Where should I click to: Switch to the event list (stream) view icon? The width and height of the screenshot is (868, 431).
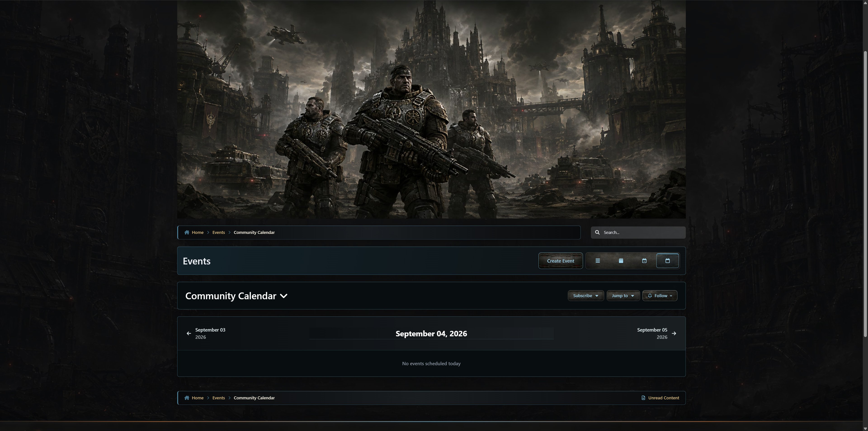click(x=597, y=261)
